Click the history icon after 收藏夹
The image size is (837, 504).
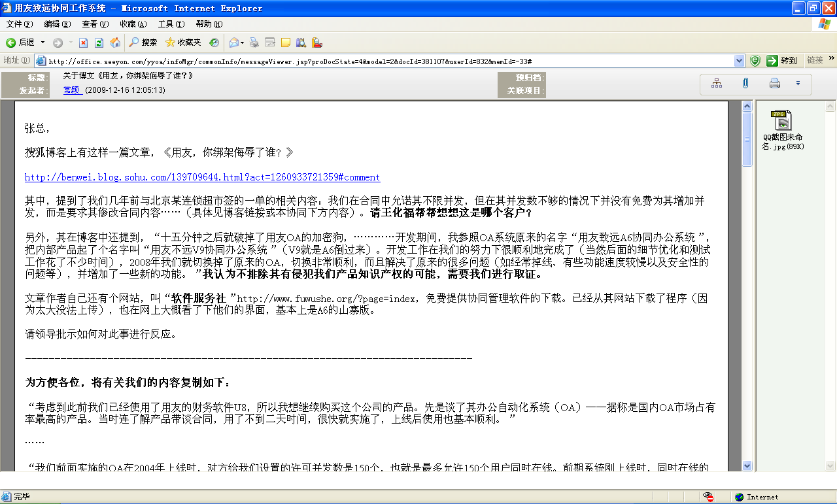click(x=214, y=42)
